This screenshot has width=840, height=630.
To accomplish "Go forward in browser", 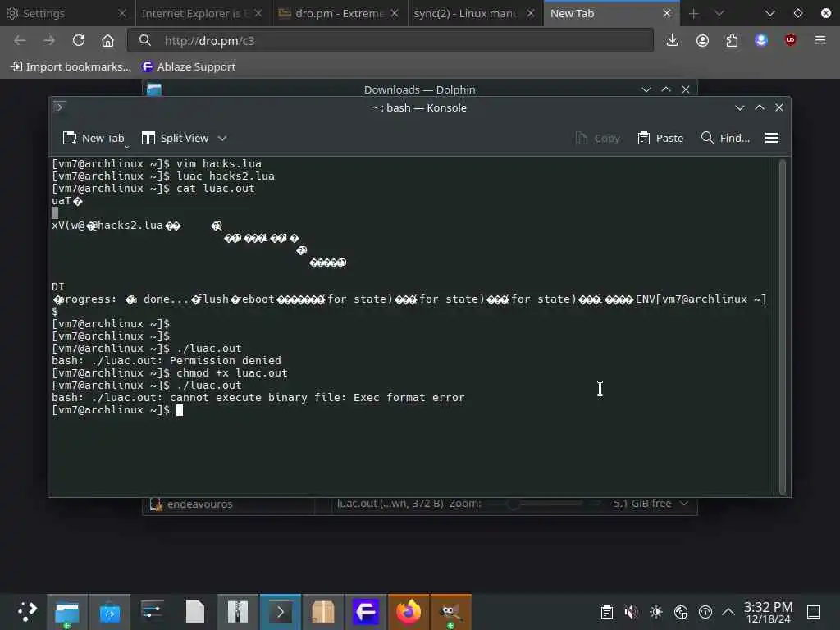I will coord(49,41).
